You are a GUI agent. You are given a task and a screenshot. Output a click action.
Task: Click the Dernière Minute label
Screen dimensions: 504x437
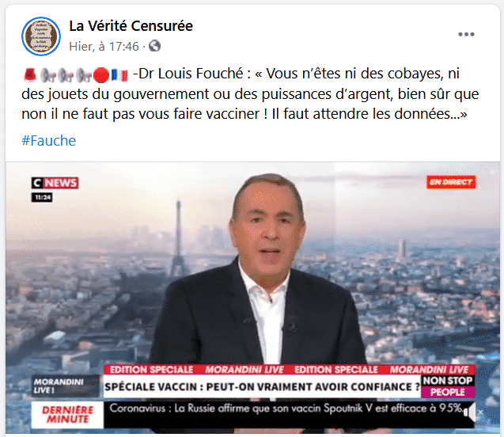point(67,415)
